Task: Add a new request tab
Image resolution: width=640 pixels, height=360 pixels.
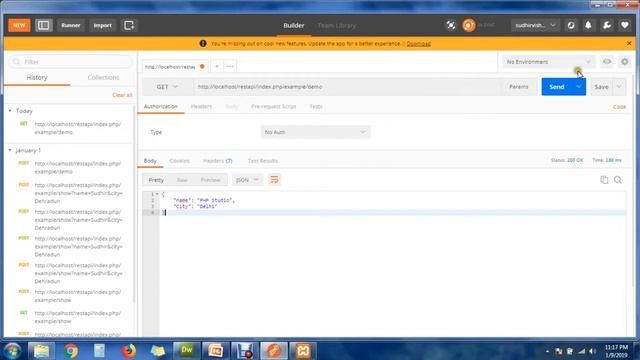Action: point(217,66)
